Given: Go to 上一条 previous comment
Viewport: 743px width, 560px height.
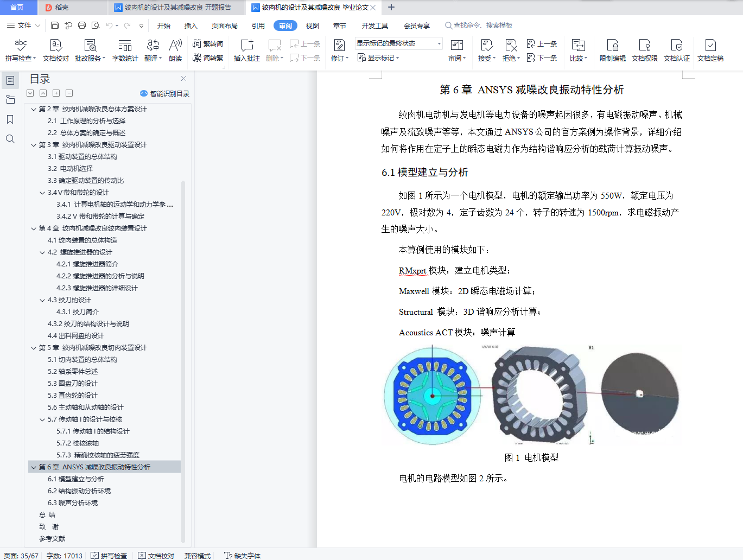Looking at the screenshot, I should (x=305, y=43).
